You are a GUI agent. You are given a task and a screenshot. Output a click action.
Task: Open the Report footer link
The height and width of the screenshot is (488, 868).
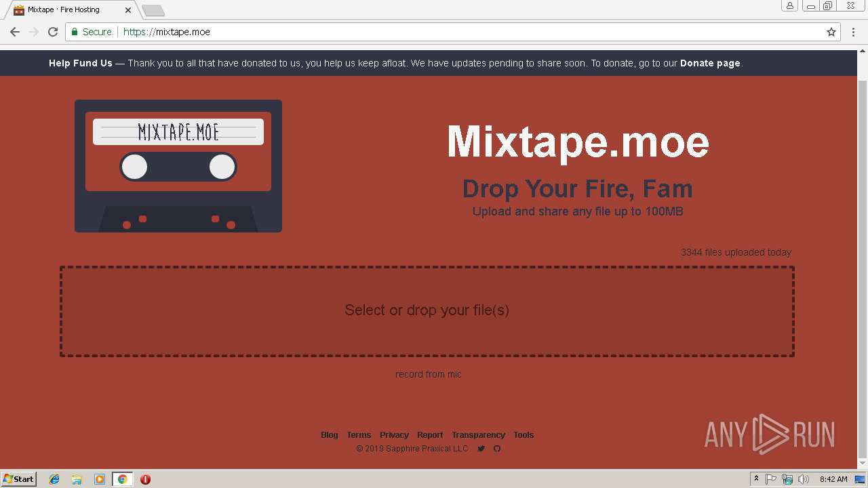430,435
